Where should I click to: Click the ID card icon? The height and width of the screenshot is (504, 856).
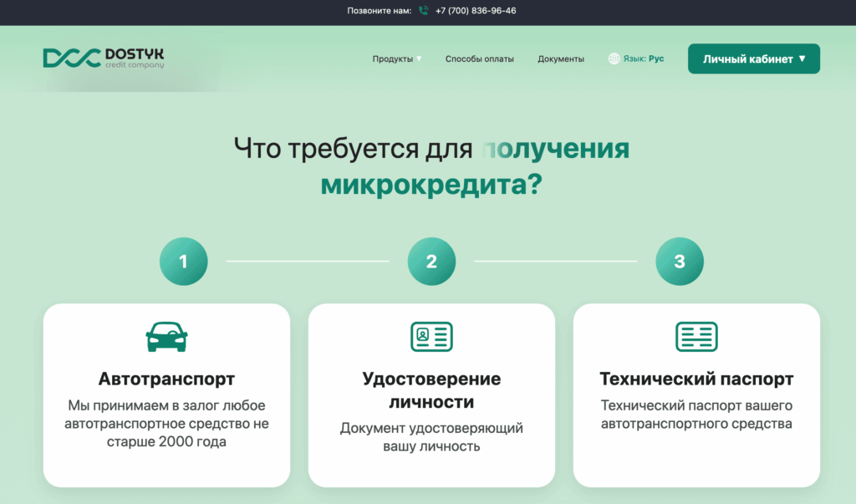[431, 337]
